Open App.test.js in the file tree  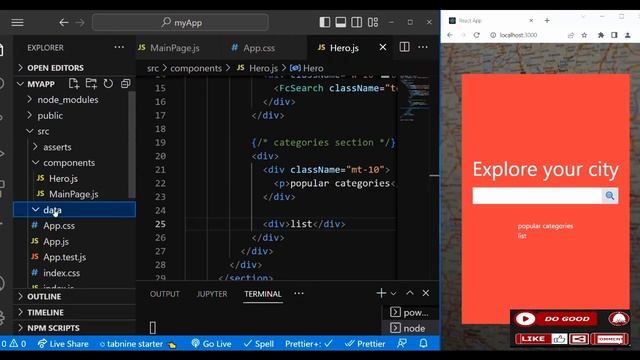[64, 257]
